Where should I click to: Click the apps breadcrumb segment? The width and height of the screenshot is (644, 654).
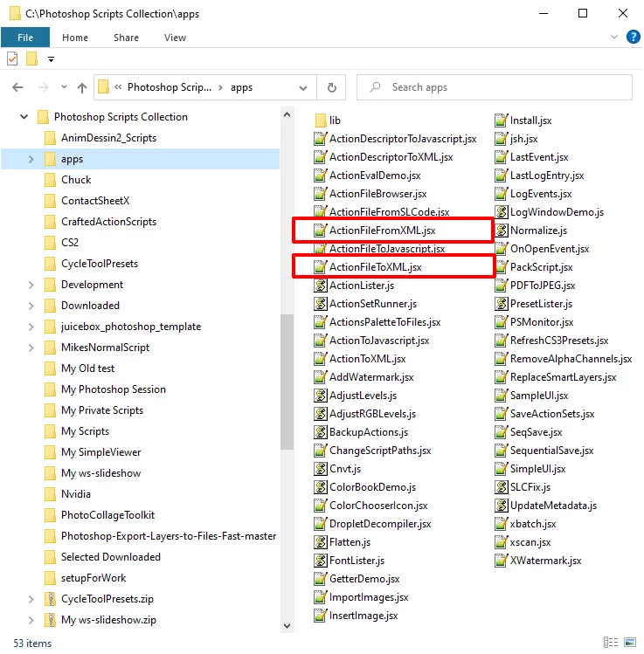tap(241, 87)
